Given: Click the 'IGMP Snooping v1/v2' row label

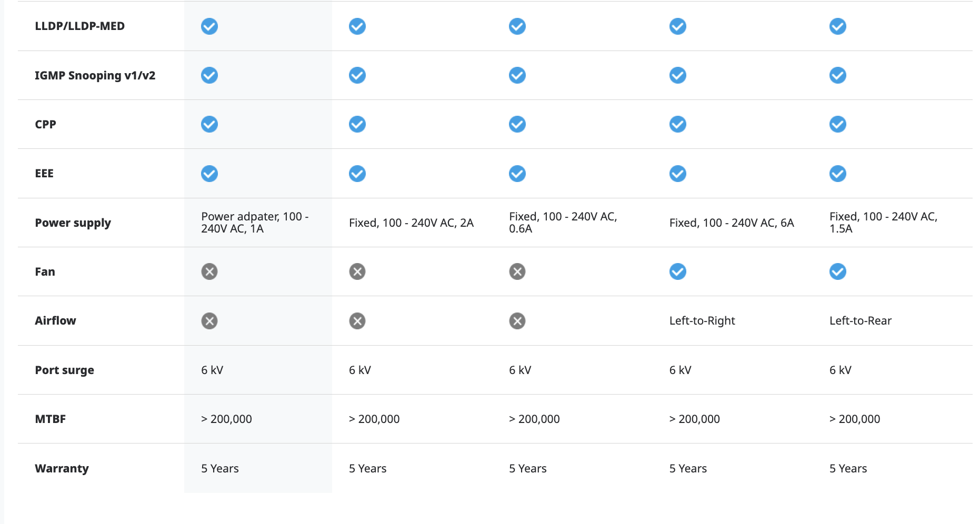Looking at the screenshot, I should 95,75.
